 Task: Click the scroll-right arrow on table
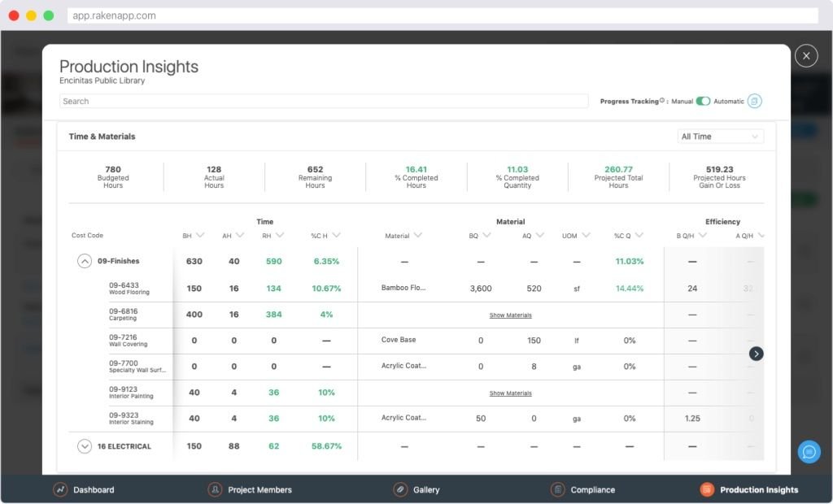click(x=757, y=354)
